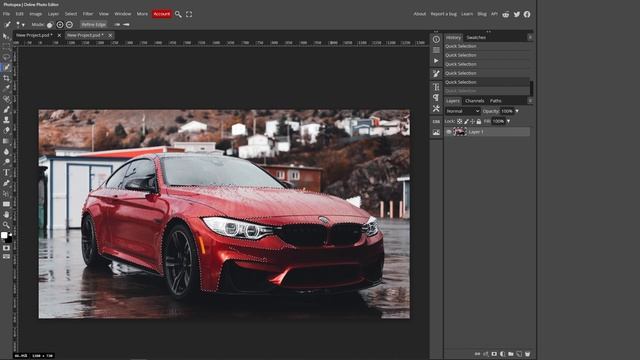Add raster mask to layer
The width and height of the screenshot is (640, 360).
pos(494,354)
